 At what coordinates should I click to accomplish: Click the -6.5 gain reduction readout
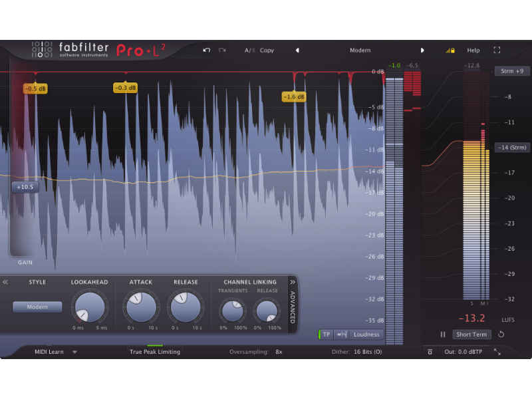(x=412, y=65)
